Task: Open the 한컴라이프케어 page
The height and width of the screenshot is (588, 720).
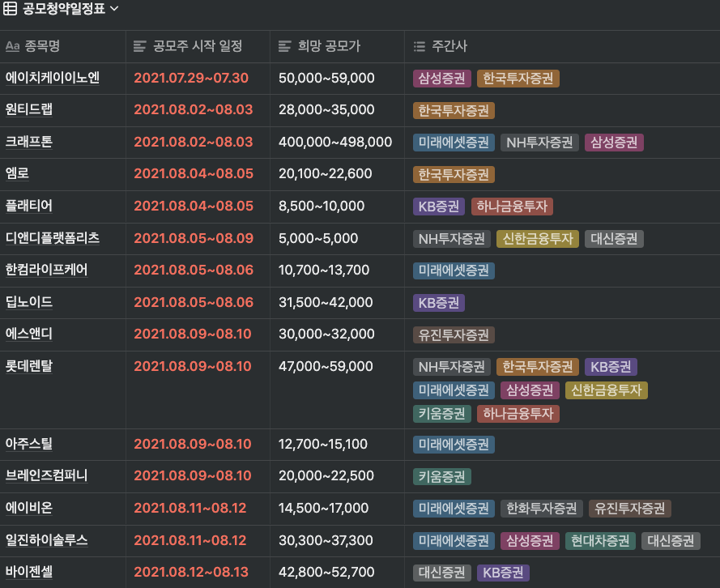Action: 46,270
